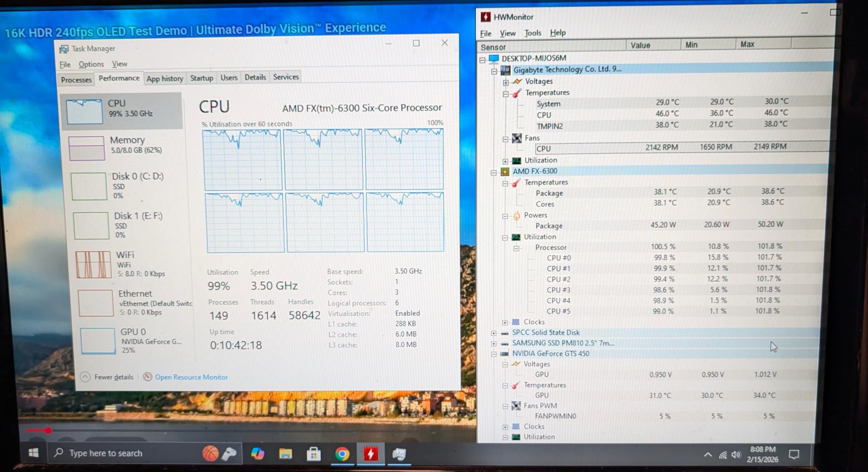
Task: Click the computer icon beside DESKTOP-MIJOS6M
Action: (494, 58)
